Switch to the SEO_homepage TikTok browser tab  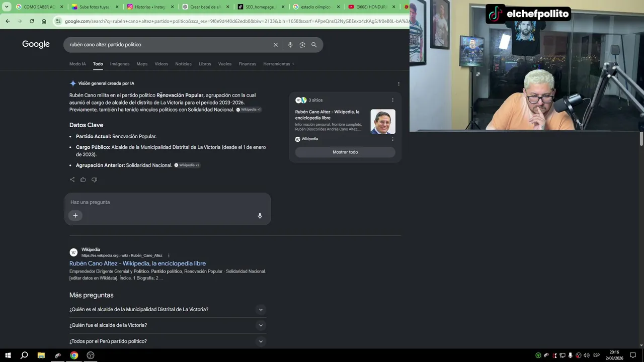click(x=261, y=7)
